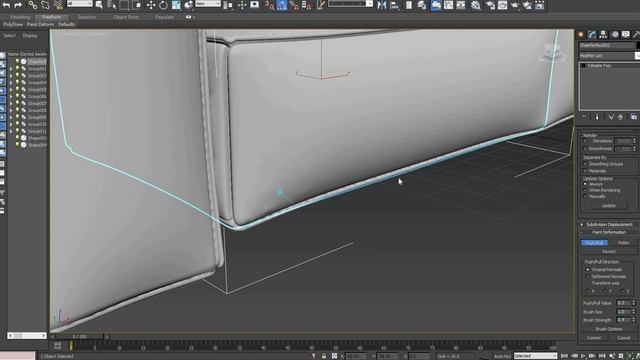The width and height of the screenshot is (640, 360).
Task: Select Deformed Normals push/pull direction
Action: coord(588,276)
